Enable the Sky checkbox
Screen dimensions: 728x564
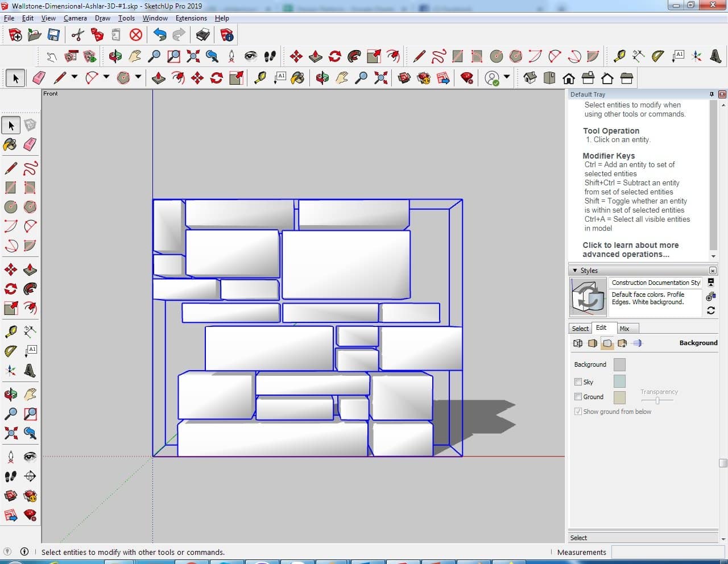click(x=578, y=382)
